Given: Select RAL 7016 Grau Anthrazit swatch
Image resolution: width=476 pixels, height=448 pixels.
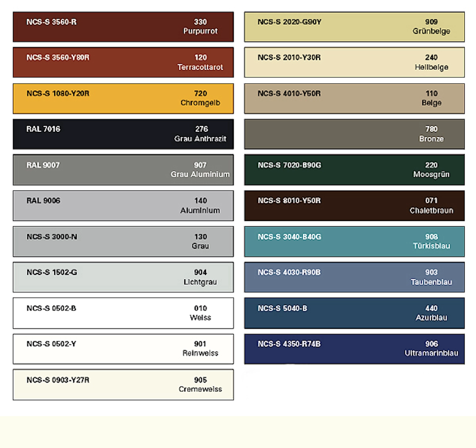Looking at the screenshot, I should [x=123, y=134].
